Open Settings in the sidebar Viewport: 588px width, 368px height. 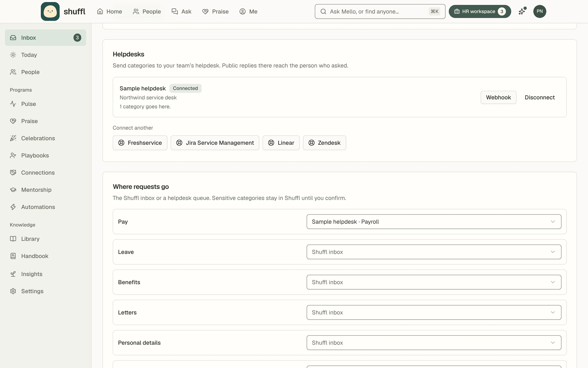pos(46,291)
